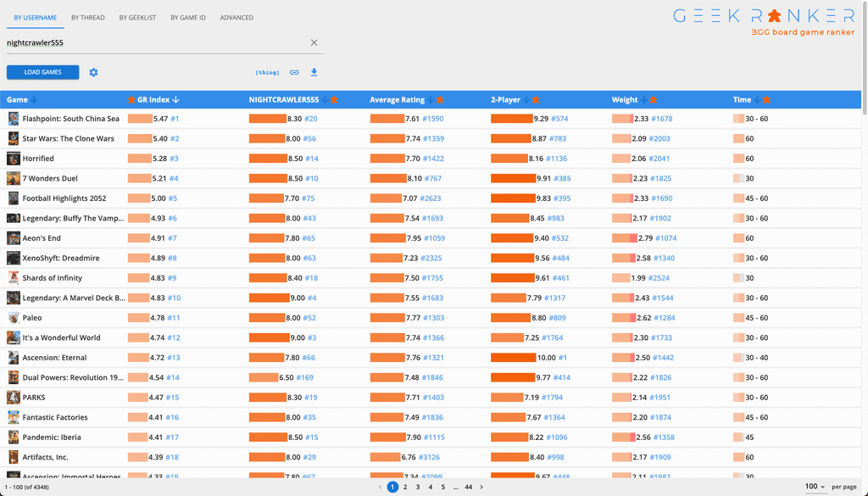Open the Advanced tab

coord(237,18)
